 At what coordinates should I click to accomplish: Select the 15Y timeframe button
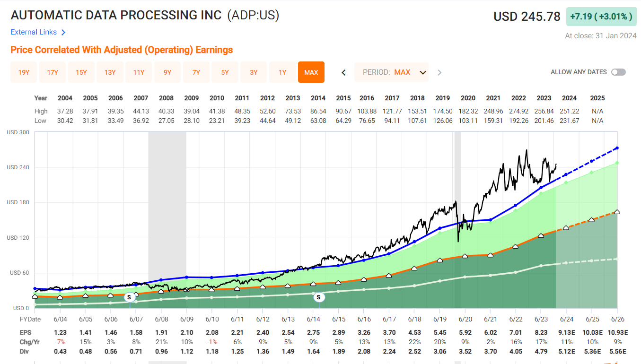coord(81,72)
